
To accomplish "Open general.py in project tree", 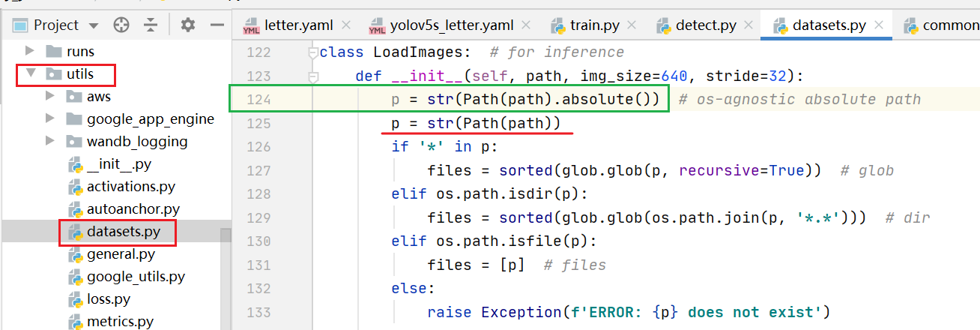I will pos(121,254).
